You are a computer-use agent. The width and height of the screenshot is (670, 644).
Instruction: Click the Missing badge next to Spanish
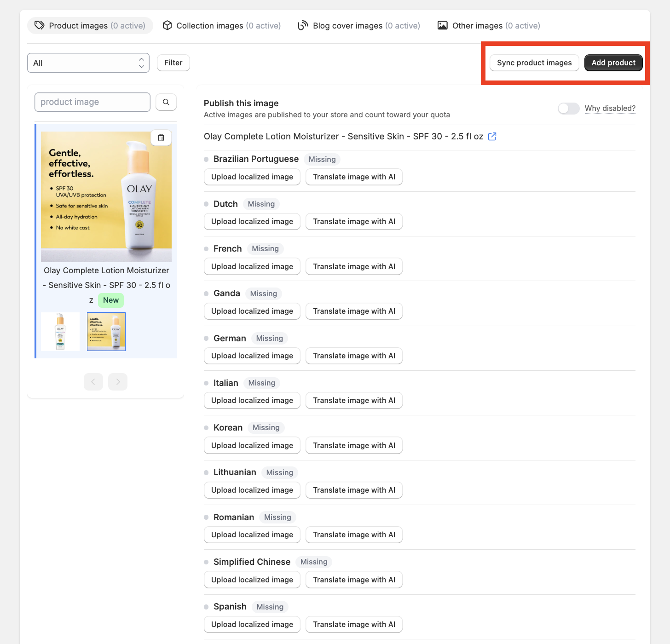[x=270, y=607]
